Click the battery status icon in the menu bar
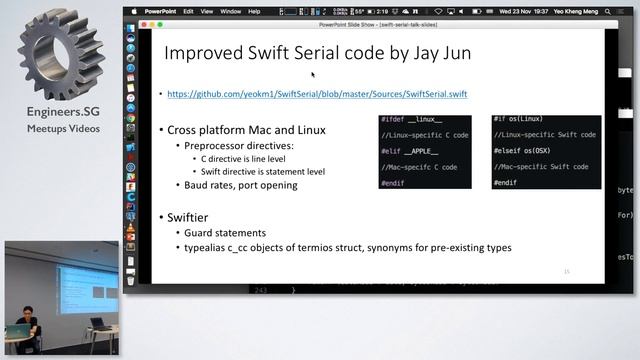The image size is (640, 360). tap(476, 11)
